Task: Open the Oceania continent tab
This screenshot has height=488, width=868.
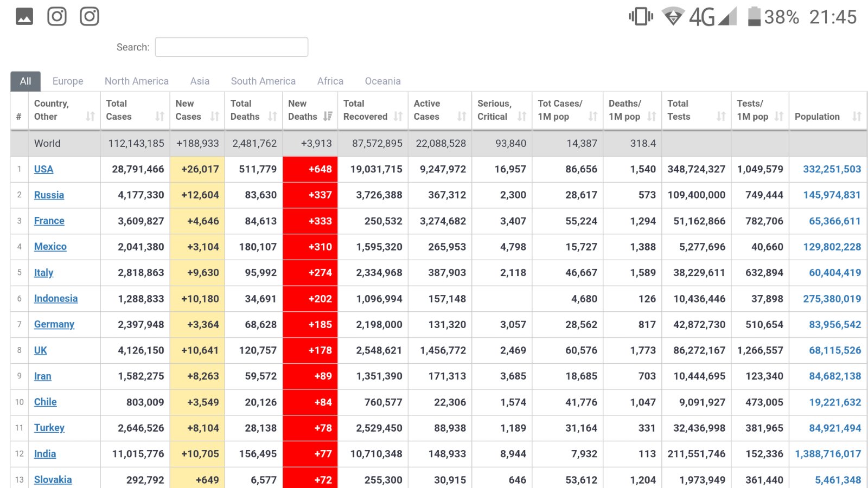Action: [382, 81]
